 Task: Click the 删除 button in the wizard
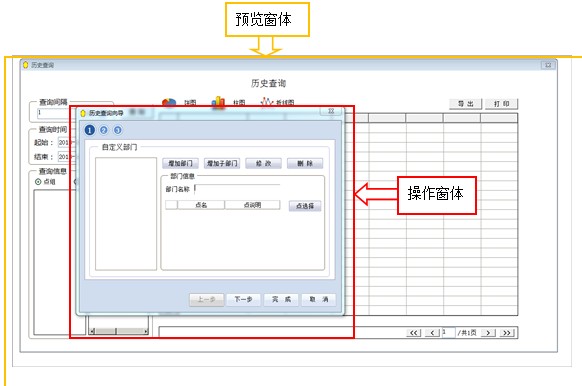click(305, 163)
